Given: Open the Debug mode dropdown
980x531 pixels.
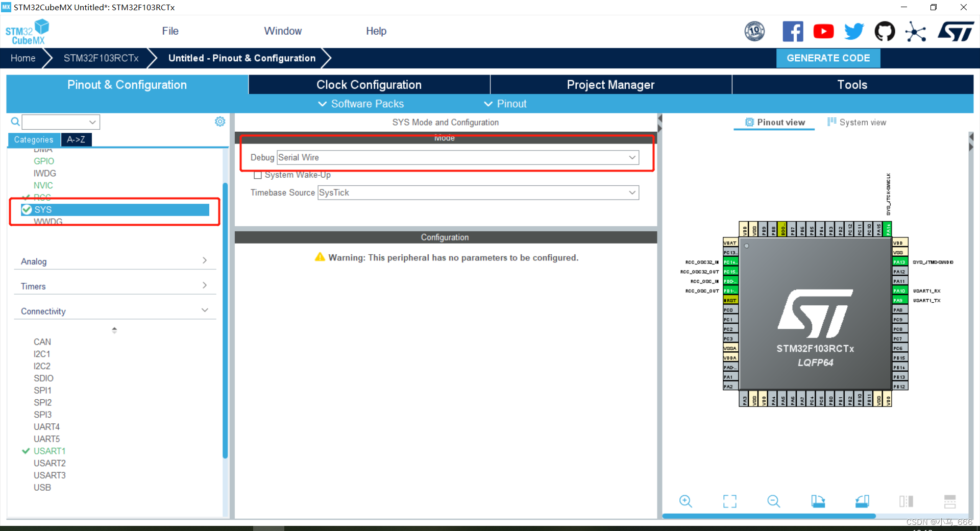Looking at the screenshot, I should click(x=458, y=158).
